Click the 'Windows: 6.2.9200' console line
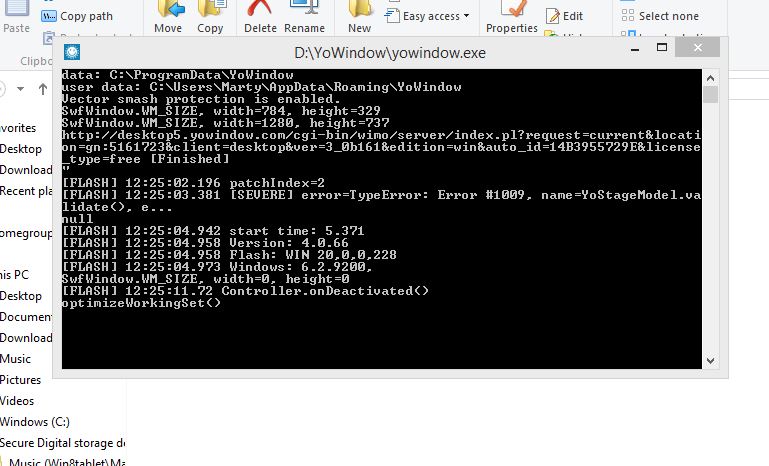 pyautogui.click(x=217, y=267)
